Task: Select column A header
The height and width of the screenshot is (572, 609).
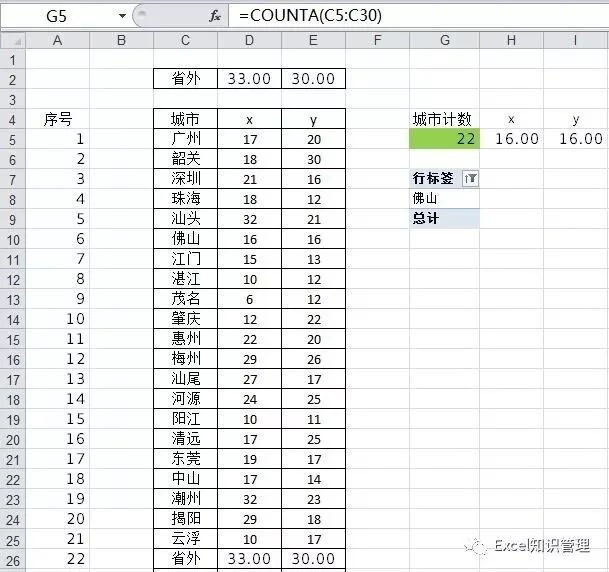Action: 57,40
